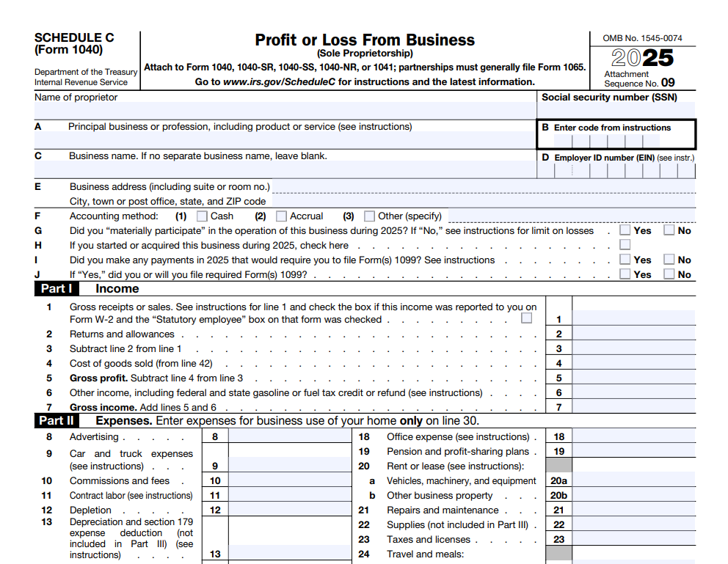Click the SCHEDULE C (Form 1040) label
Screen dimensions: 728x564
pyautogui.click(x=74, y=43)
